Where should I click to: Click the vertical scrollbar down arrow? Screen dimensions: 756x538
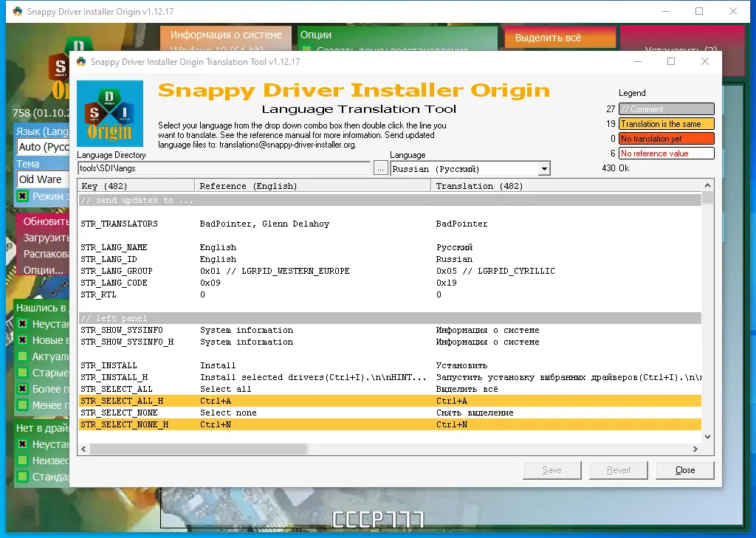(x=707, y=437)
